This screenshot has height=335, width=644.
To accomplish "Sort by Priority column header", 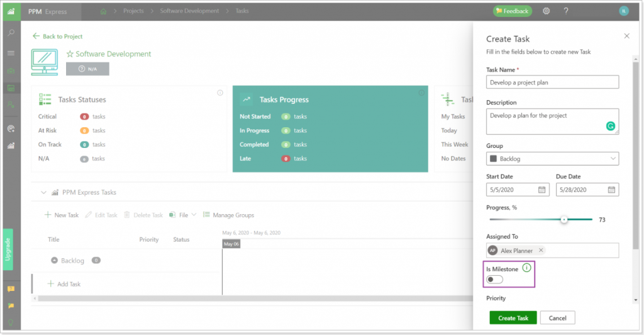I will (x=148, y=240).
